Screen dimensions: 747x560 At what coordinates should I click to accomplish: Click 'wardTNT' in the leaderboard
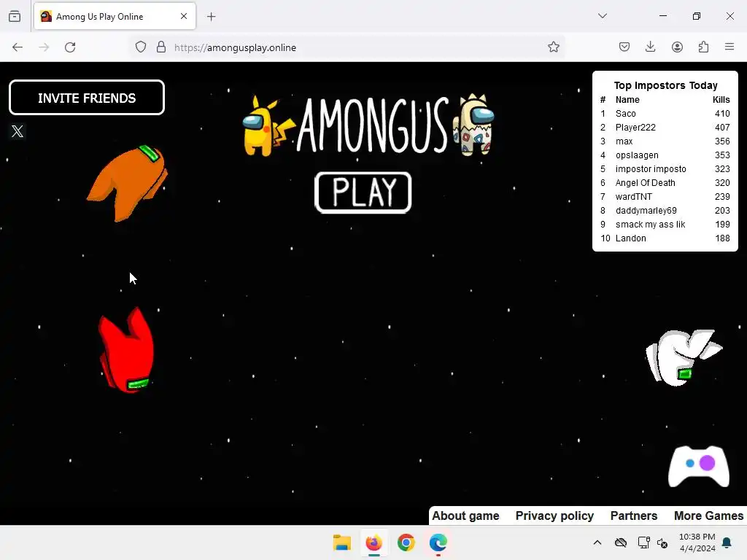pos(634,196)
